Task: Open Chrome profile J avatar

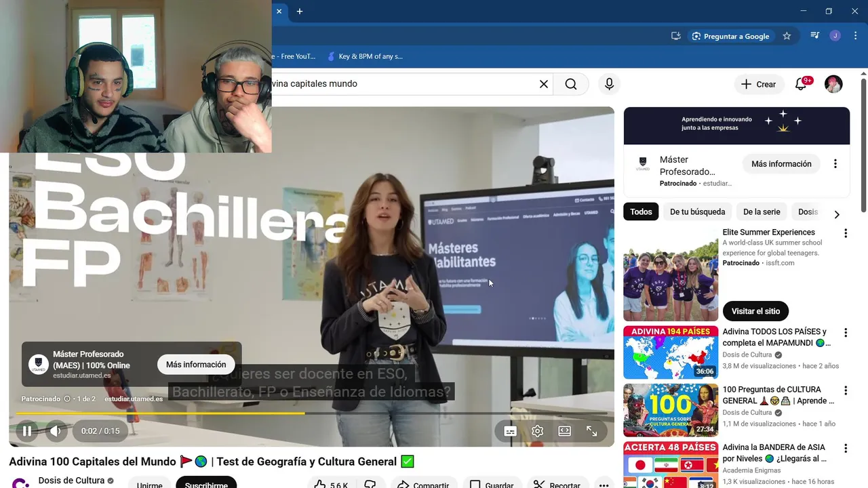Action: pyautogui.click(x=835, y=36)
